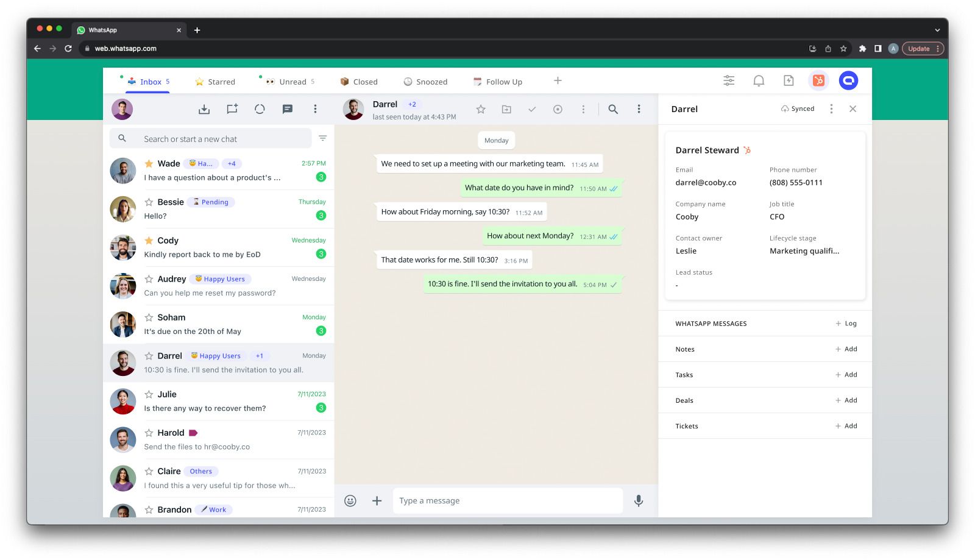Open the Happy Users label on Audrey's chat
The image size is (975, 560).
click(220, 278)
